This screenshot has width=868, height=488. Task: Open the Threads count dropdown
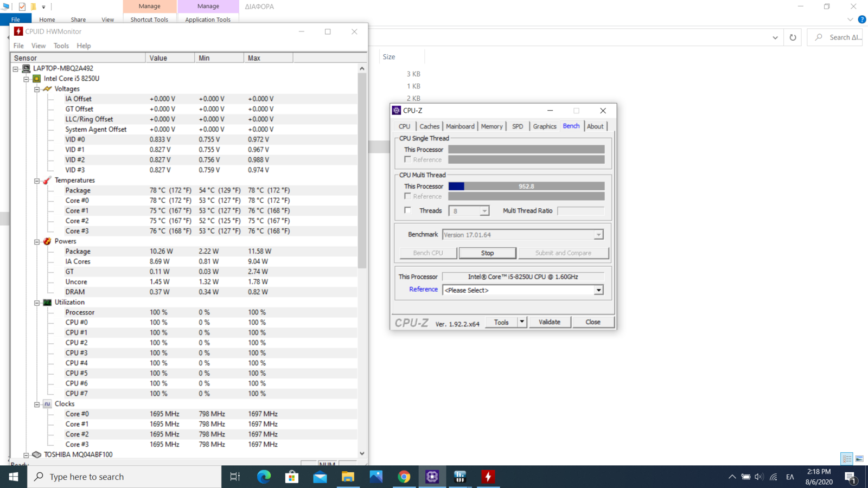point(484,211)
